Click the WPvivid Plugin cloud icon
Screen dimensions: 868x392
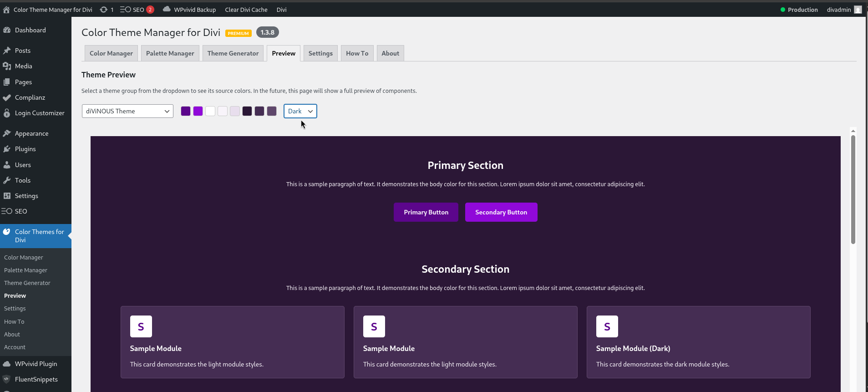click(7, 364)
